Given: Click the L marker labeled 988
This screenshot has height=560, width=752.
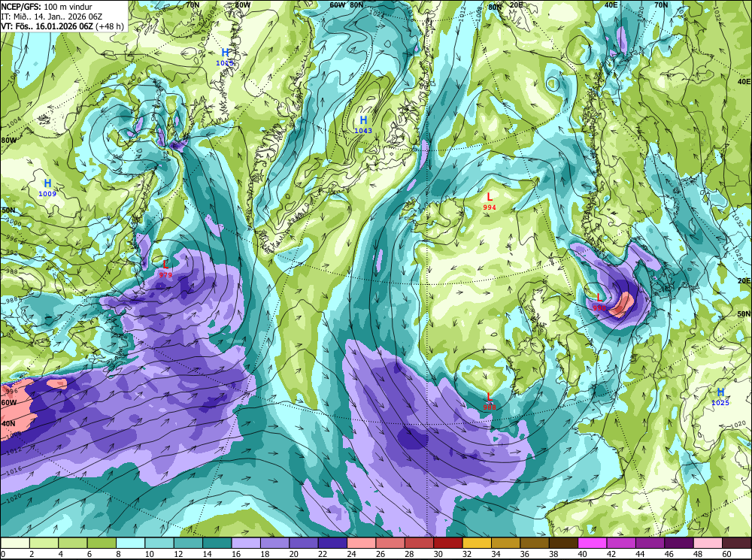Looking at the screenshot, I should [490, 397].
